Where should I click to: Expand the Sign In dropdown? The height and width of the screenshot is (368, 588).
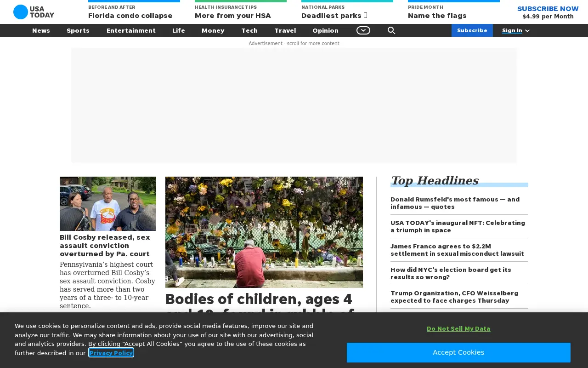516,30
